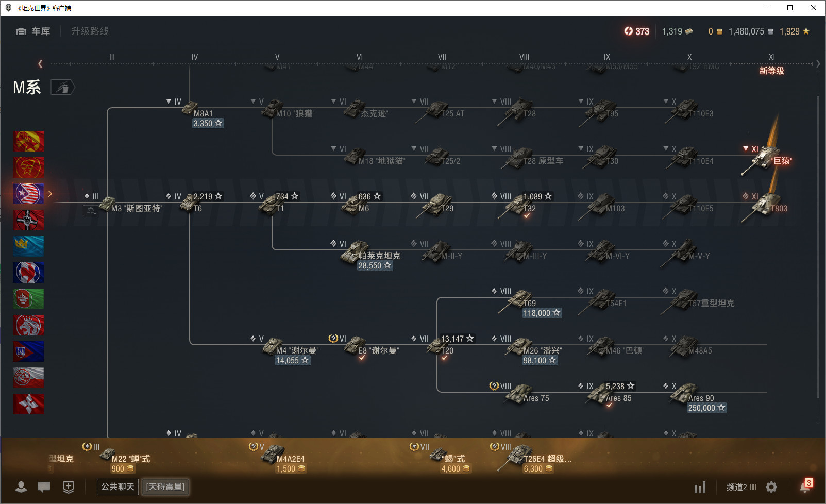This screenshot has width=826, height=504.
Task: Open the bar-chart statistics icon
Action: point(700,487)
